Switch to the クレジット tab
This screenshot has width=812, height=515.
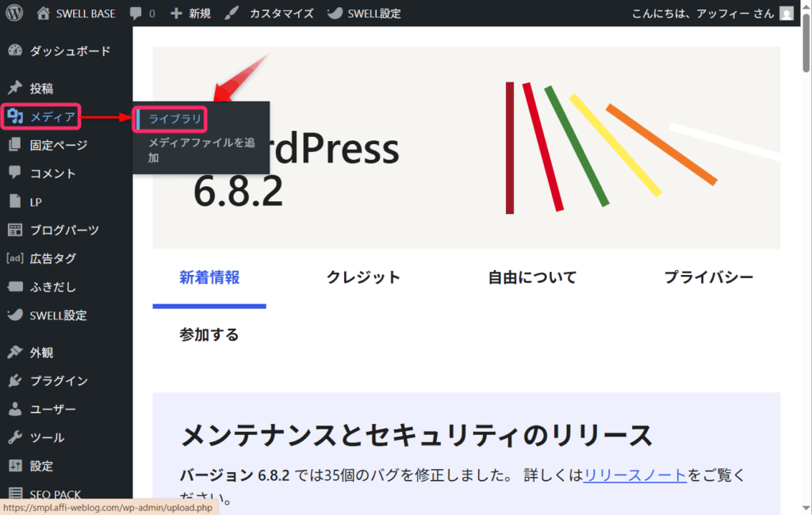coord(363,277)
